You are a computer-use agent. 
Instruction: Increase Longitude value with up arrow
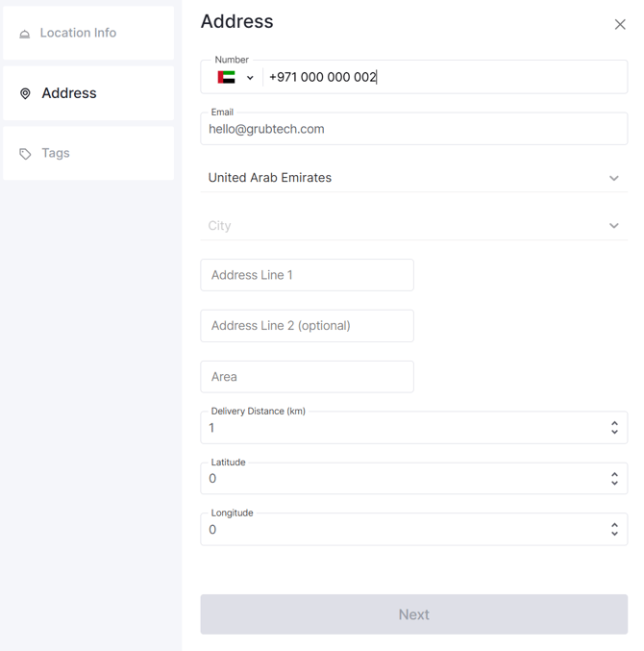click(x=614, y=525)
